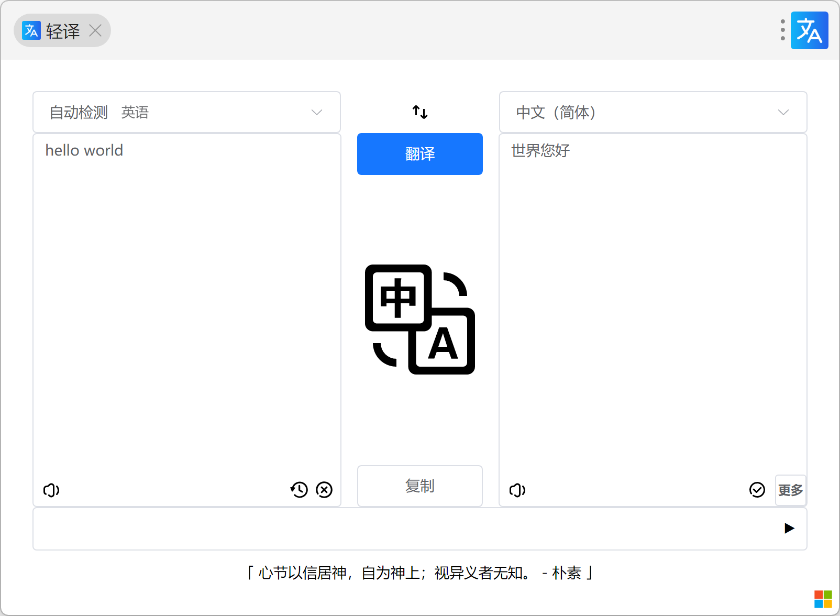840x616 pixels.
Task: Click the 更多 button
Action: pos(791,490)
